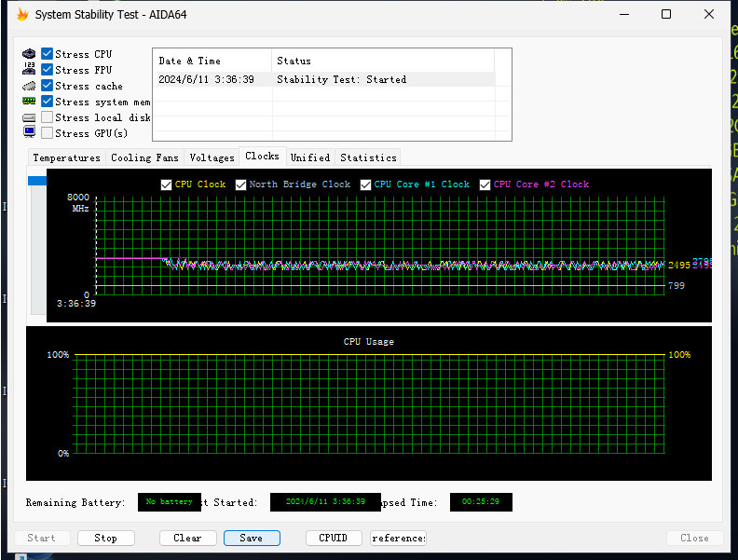The width and height of the screenshot is (738, 560).
Task: Click the RAM module icon beside Stress system memory
Action: 29,102
